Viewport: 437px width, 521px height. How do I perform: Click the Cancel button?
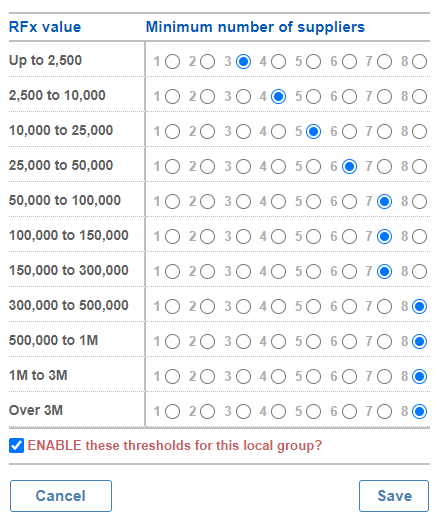[61, 496]
